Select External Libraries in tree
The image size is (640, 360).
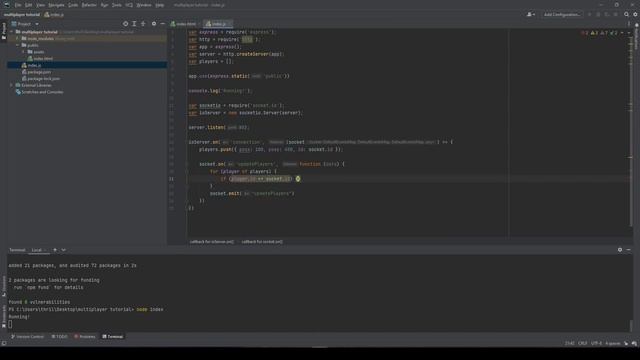87,85
